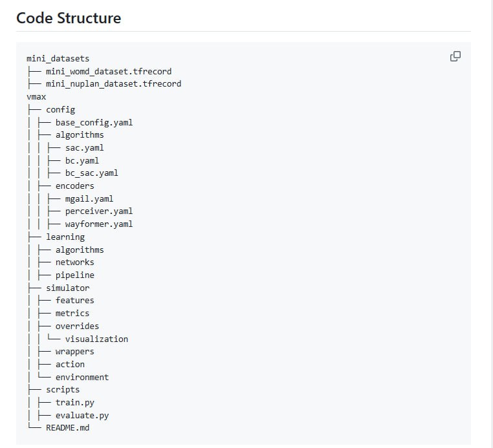Click the learning folder text
This screenshot has height=448, width=493.
point(65,237)
